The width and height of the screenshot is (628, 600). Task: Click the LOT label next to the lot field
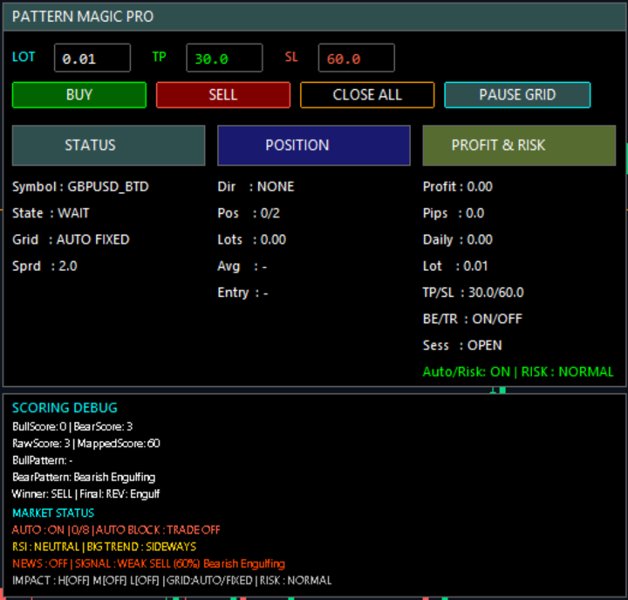pos(24,57)
